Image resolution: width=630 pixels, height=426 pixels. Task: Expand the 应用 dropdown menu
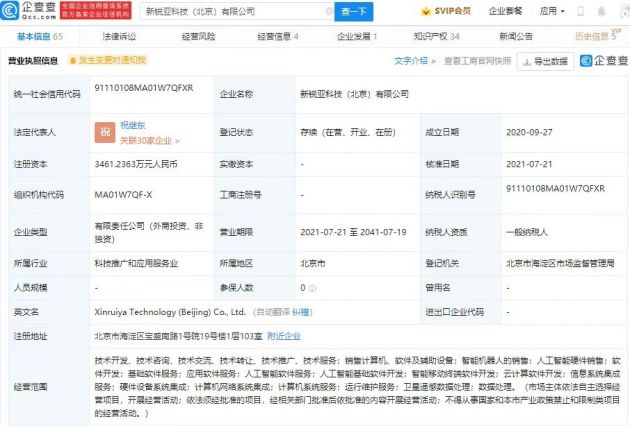point(552,11)
